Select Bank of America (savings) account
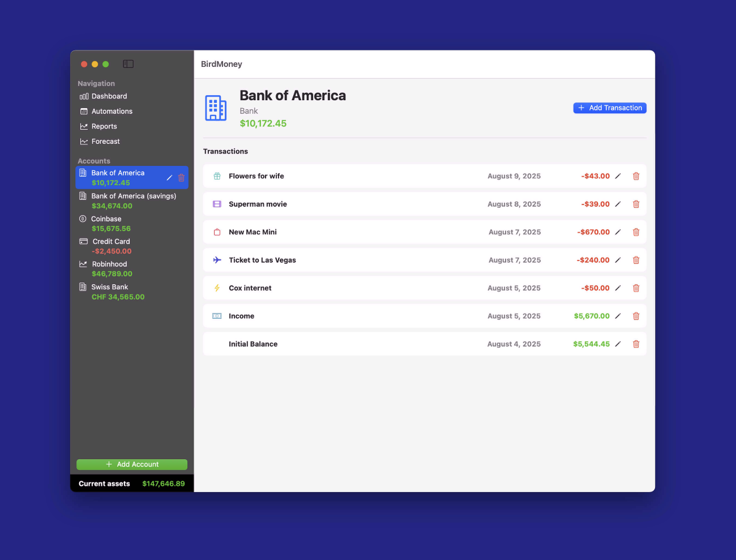 (132, 200)
